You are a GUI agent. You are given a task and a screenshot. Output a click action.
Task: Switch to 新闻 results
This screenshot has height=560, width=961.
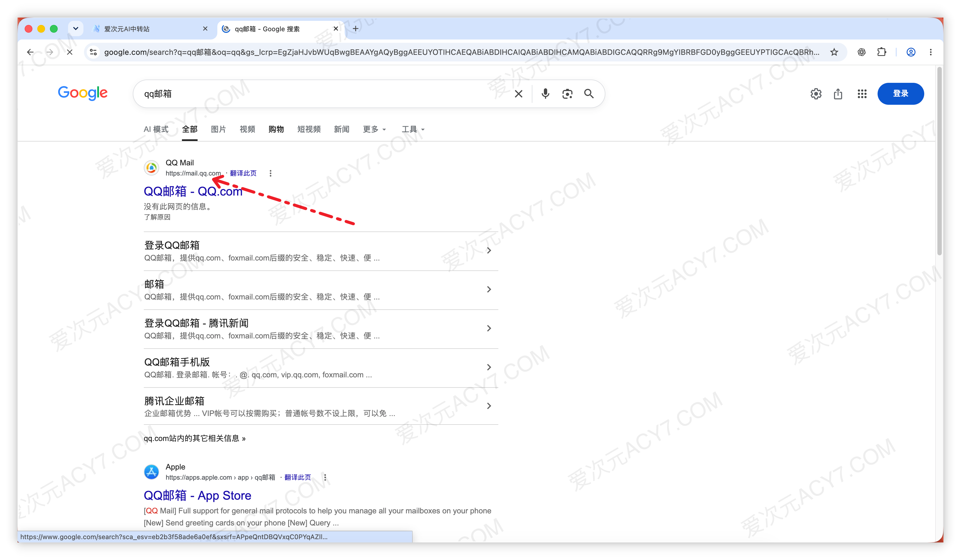click(x=342, y=129)
